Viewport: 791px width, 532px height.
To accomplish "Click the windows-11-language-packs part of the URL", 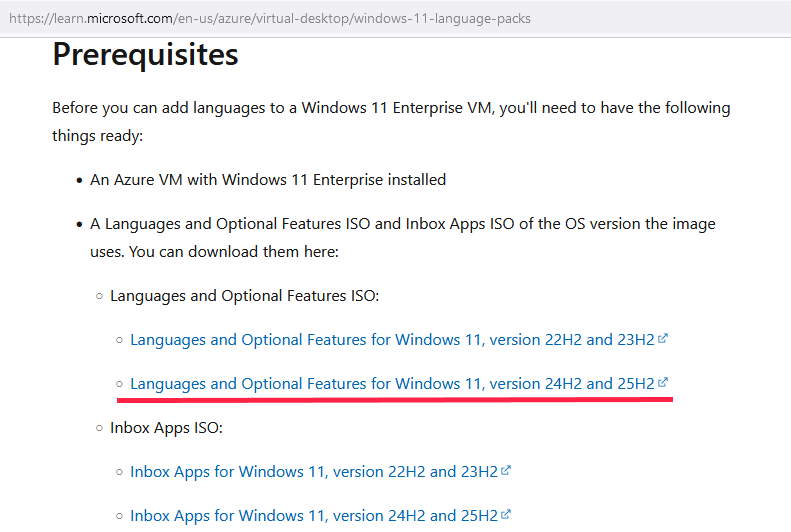I will pyautogui.click(x=442, y=19).
